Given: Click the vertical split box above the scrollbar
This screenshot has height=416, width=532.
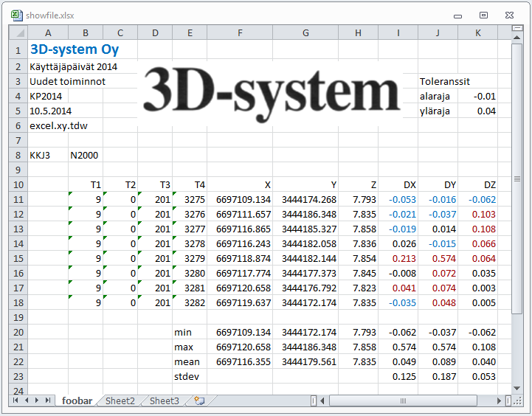Looking at the screenshot, I should 517,28.
